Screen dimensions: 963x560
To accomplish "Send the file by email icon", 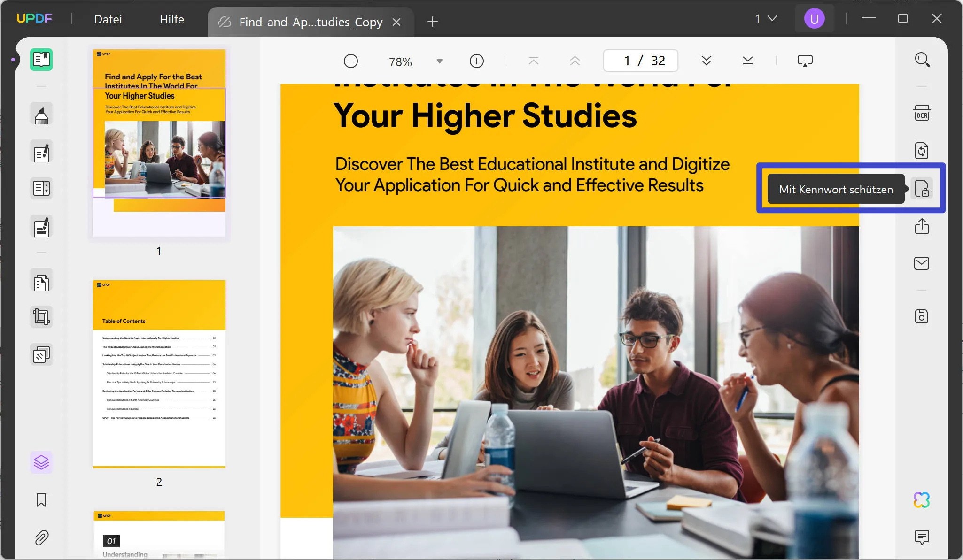I will tap(922, 263).
